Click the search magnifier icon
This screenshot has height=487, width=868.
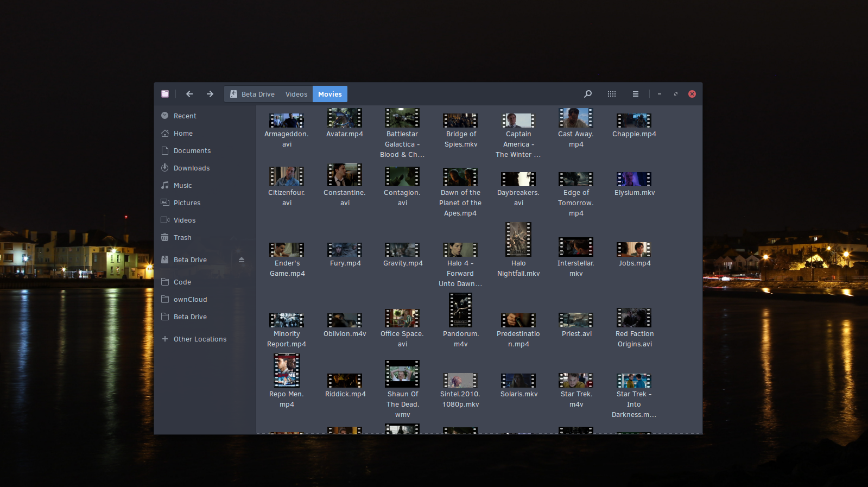click(x=587, y=94)
